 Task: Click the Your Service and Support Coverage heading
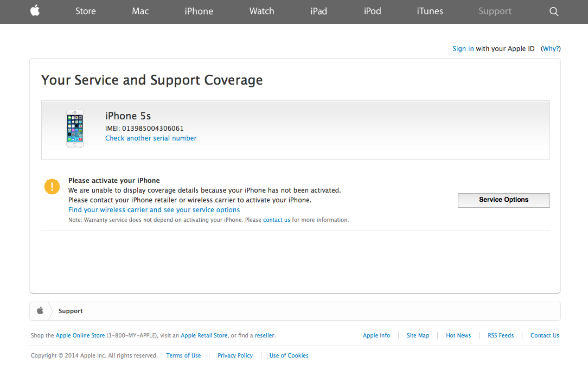[x=152, y=80]
